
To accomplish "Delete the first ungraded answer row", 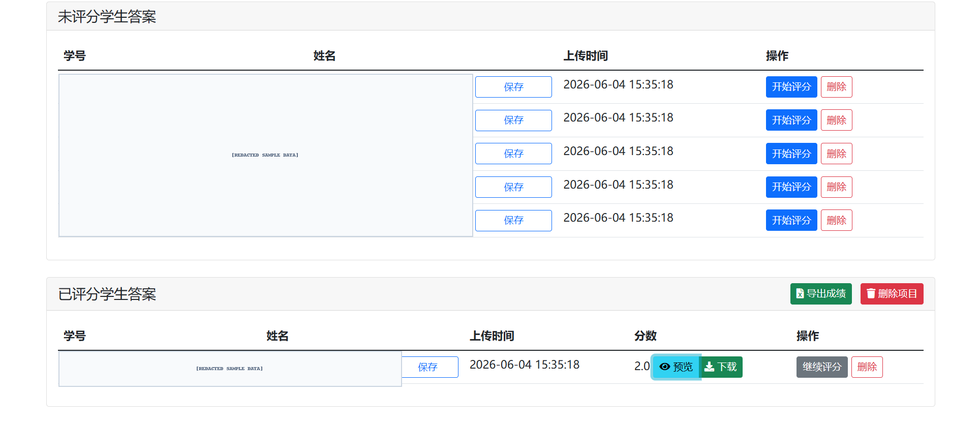I will (x=837, y=87).
